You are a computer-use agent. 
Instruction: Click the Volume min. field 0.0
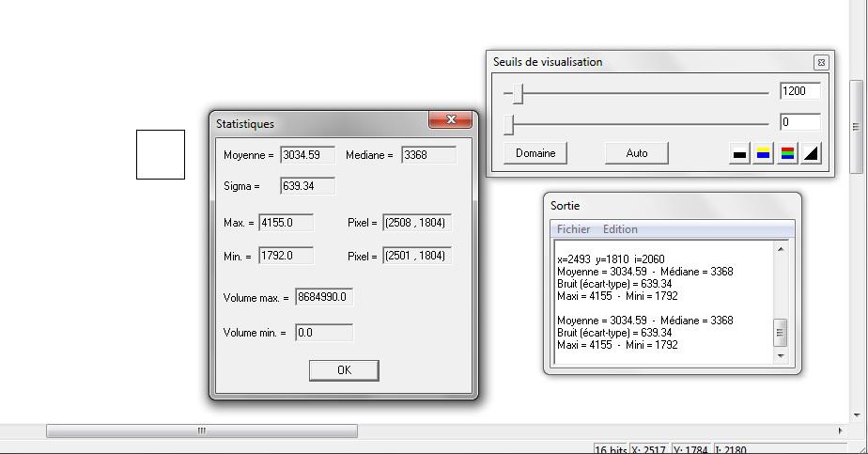coord(324,333)
